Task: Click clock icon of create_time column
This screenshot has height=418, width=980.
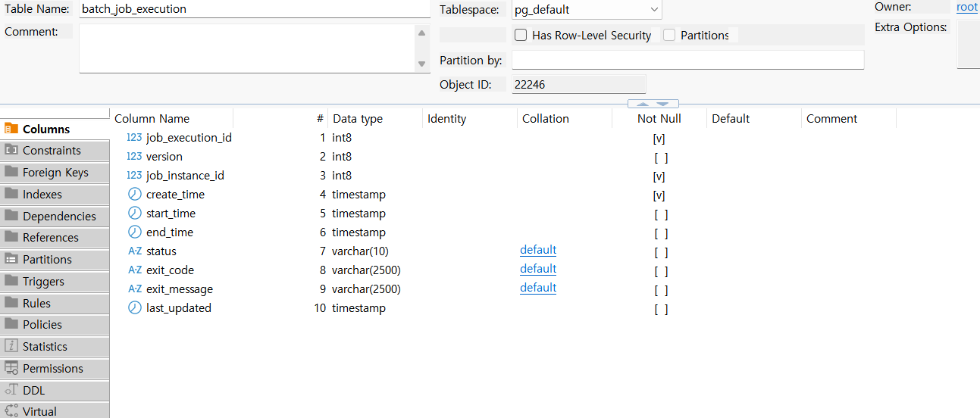Action: pos(134,195)
